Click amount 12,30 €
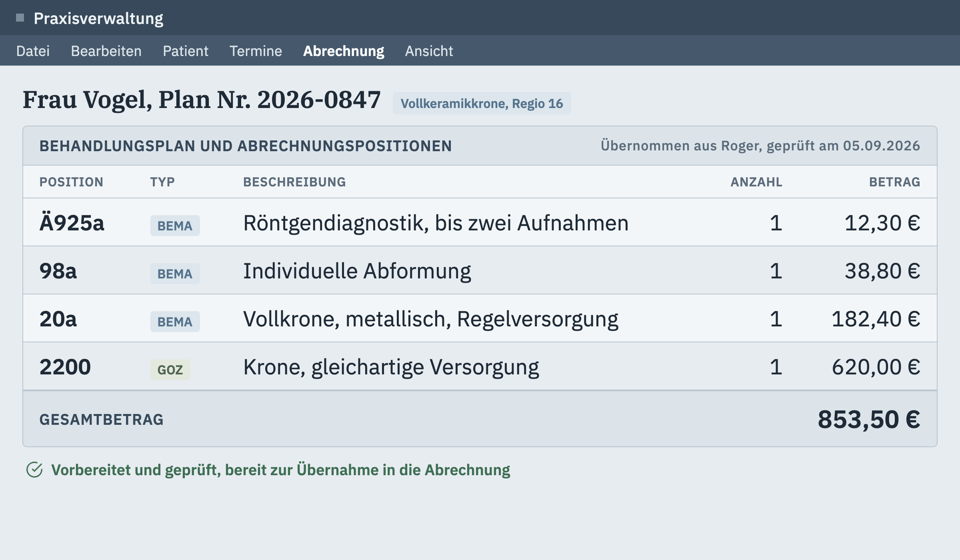 click(x=882, y=223)
